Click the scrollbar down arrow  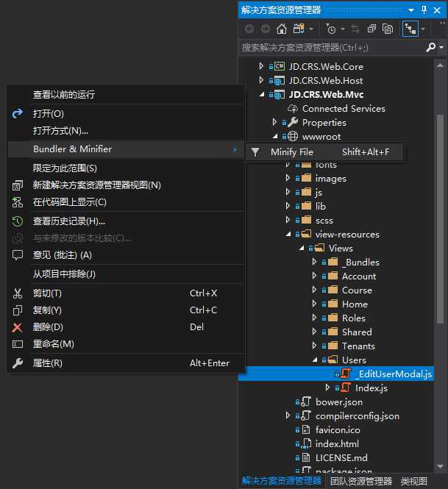point(440,466)
